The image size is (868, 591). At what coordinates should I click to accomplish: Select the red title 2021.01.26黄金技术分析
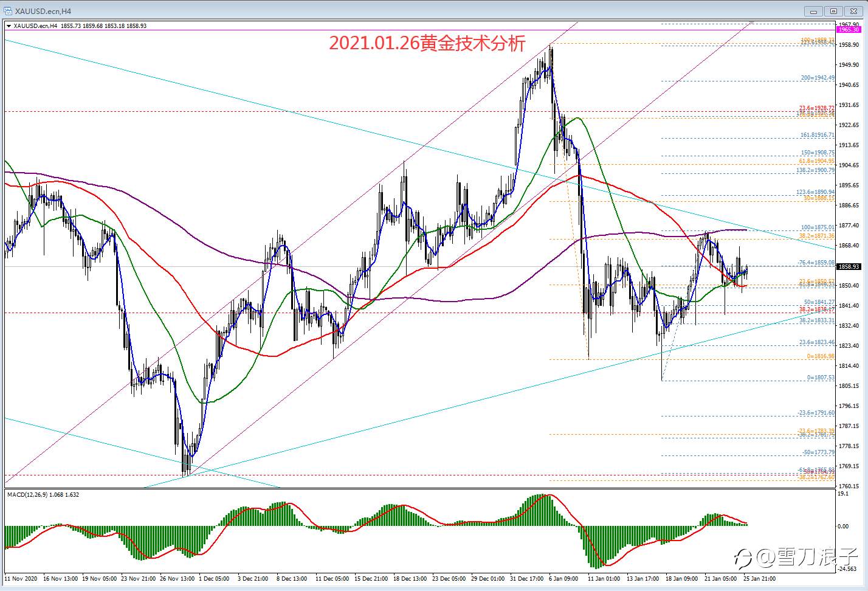(427, 43)
